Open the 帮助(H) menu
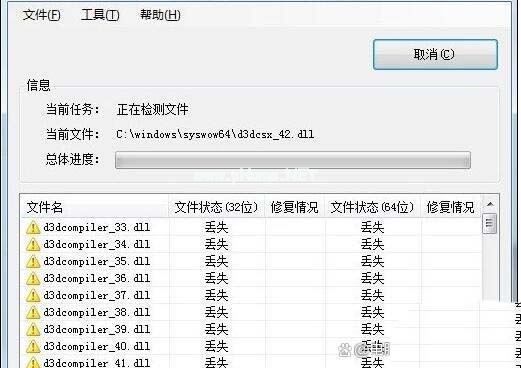Image resolution: width=521 pixels, height=368 pixels. coord(160,15)
